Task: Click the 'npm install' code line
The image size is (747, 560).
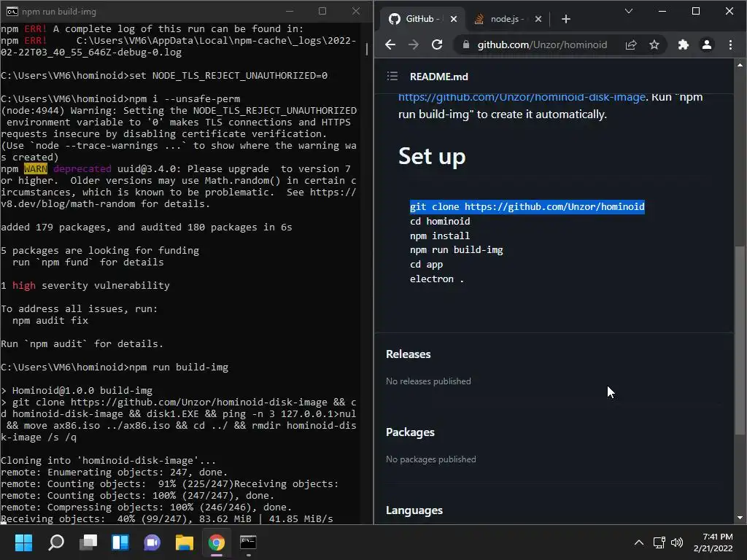Action: [x=440, y=236]
